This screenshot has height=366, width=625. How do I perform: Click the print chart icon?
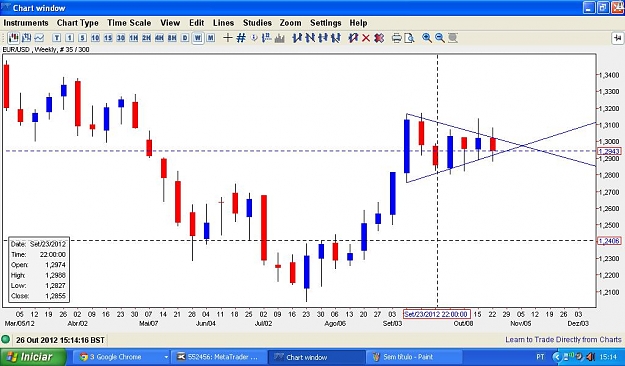point(396,38)
